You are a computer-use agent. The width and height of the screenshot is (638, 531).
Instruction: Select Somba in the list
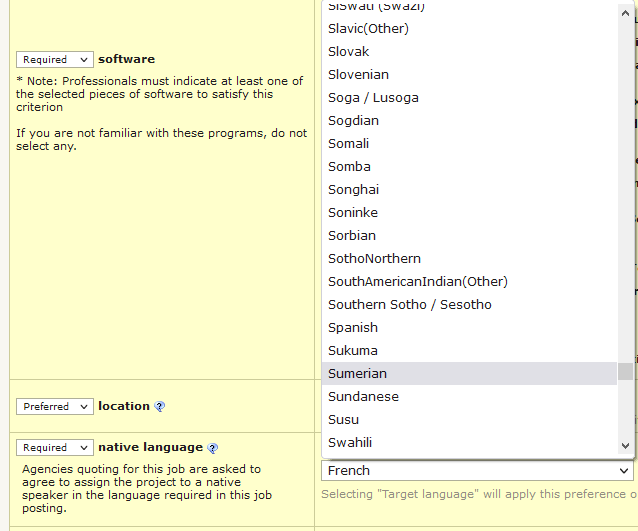pyautogui.click(x=469, y=166)
